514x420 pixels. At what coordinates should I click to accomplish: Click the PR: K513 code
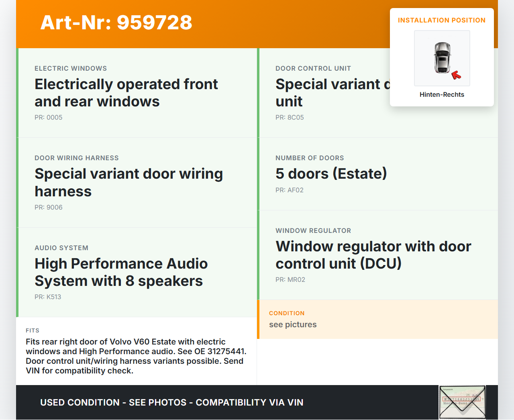[x=48, y=297]
